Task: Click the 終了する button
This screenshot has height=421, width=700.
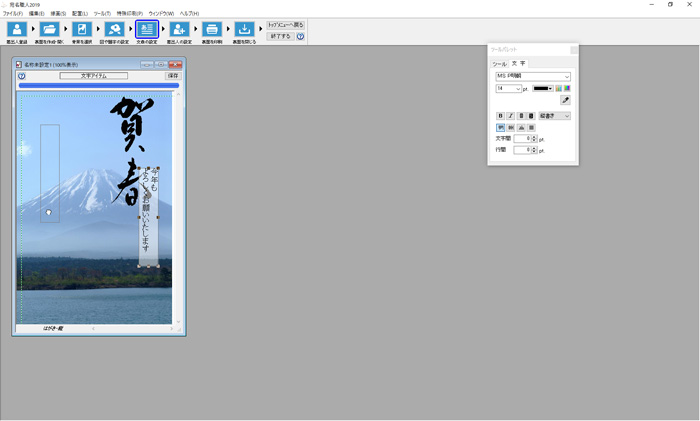Action: 280,36
